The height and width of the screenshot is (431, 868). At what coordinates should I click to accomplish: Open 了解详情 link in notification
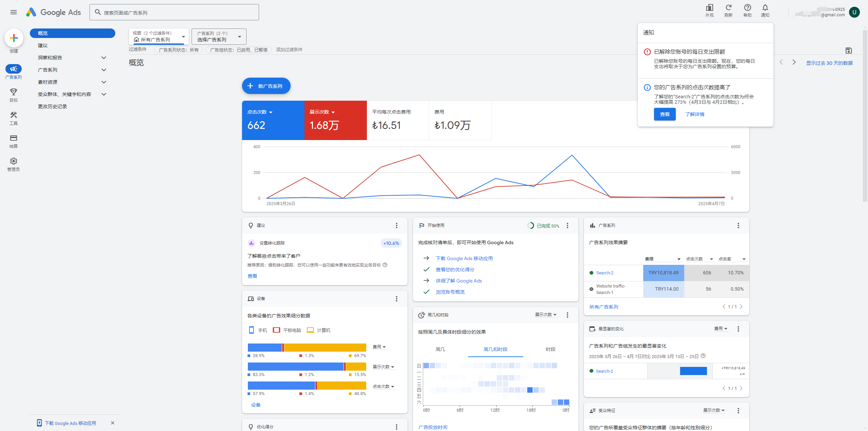coord(695,114)
